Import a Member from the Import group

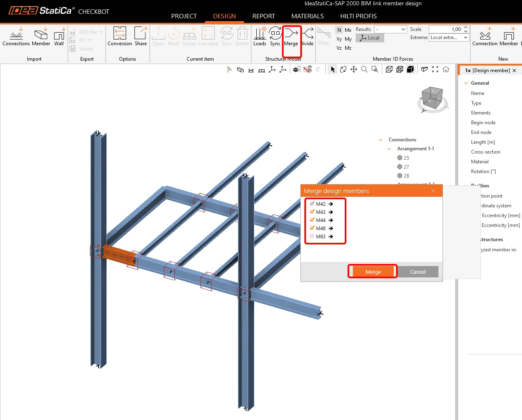(41, 37)
